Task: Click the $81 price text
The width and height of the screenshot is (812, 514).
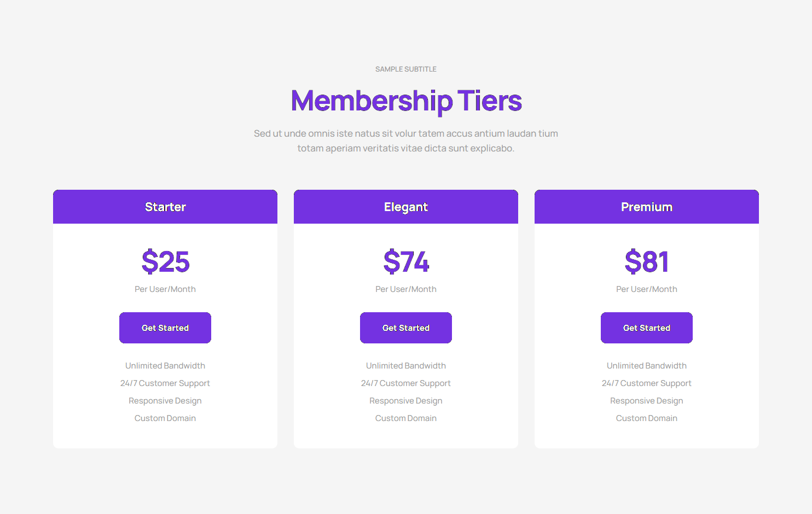Action: coord(646,261)
